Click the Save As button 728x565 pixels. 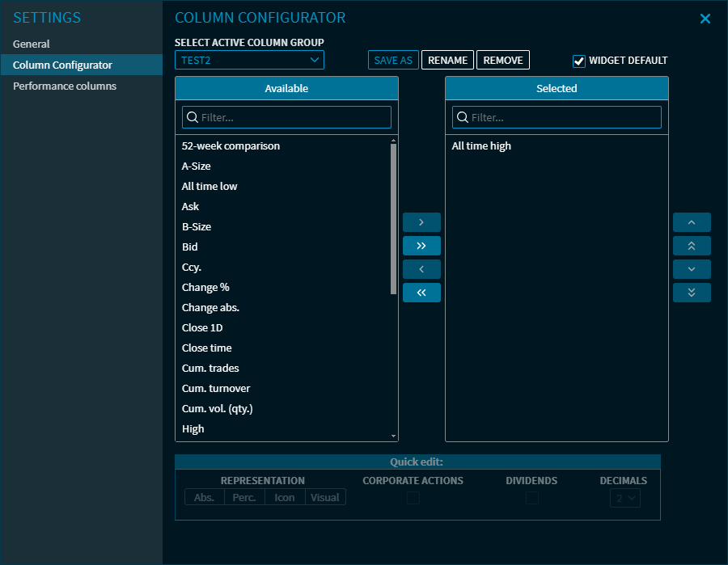tap(393, 60)
